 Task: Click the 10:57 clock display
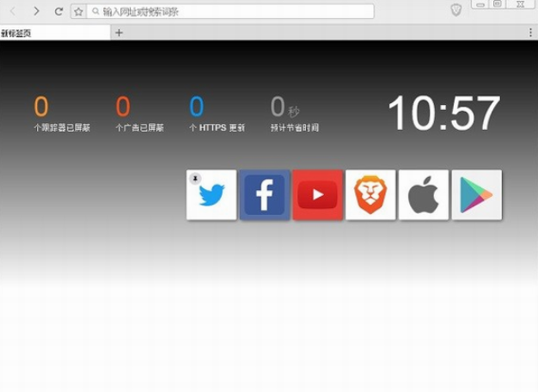coord(443,114)
